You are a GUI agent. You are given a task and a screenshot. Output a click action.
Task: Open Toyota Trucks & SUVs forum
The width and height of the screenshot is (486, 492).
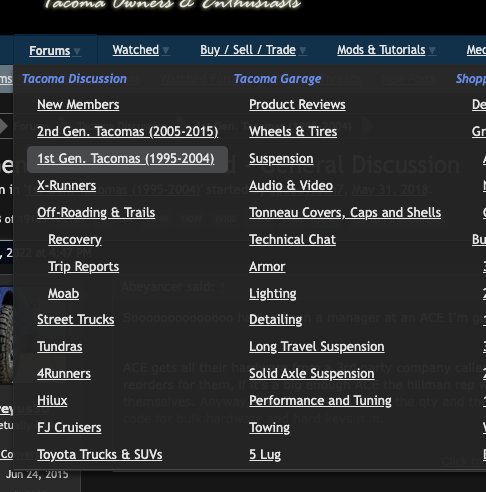pos(100,455)
